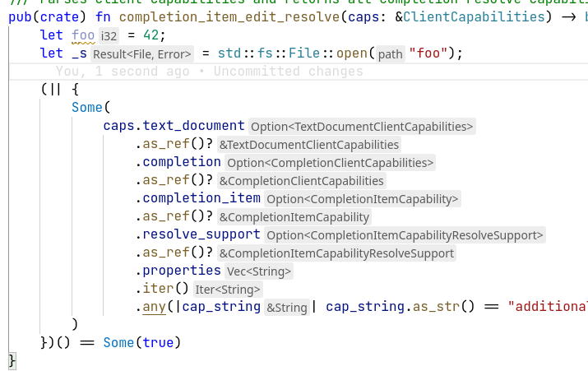Screen dimensions: 588x371
Task: Click the .resolve_support field
Action: click(x=197, y=234)
